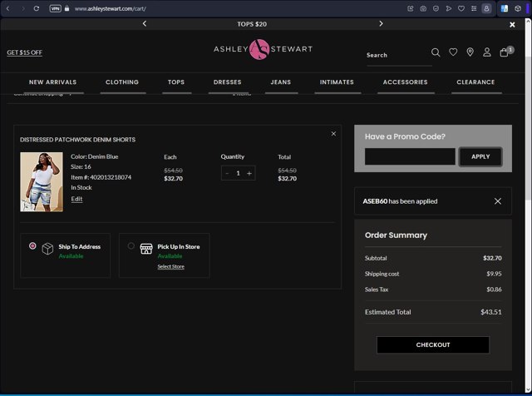
Task: Show the previous promo banner message
Action: pyautogui.click(x=145, y=23)
